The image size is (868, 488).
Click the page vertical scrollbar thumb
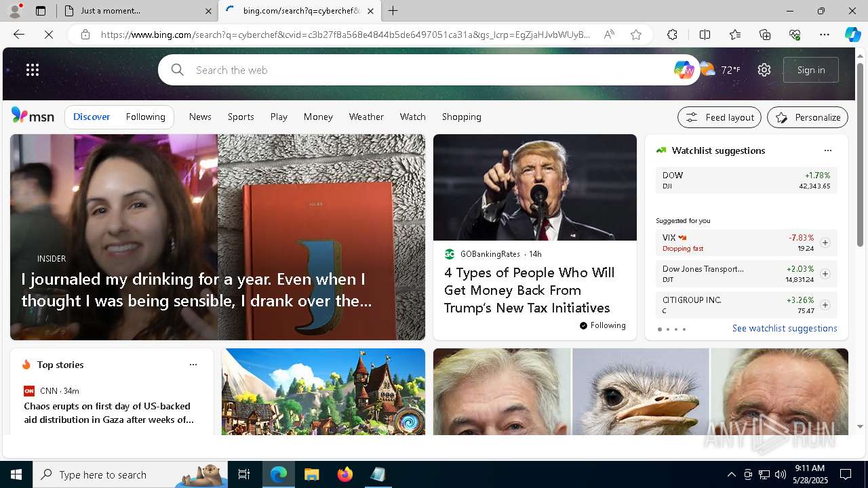[860, 155]
